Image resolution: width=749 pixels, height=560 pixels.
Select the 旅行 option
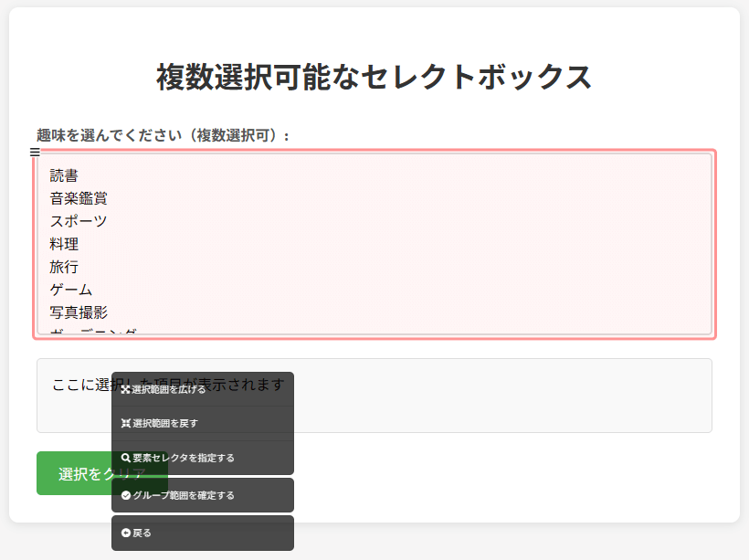point(64,267)
